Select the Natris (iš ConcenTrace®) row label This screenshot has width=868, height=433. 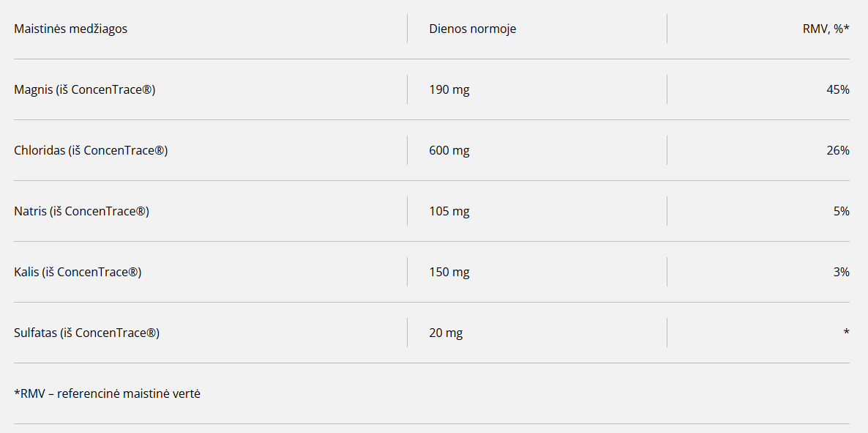pos(81,212)
